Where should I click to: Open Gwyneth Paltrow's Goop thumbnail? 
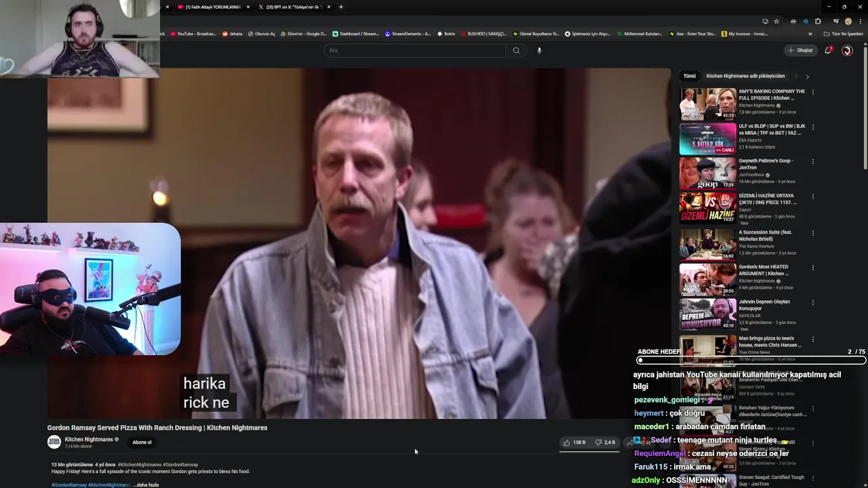pyautogui.click(x=707, y=174)
